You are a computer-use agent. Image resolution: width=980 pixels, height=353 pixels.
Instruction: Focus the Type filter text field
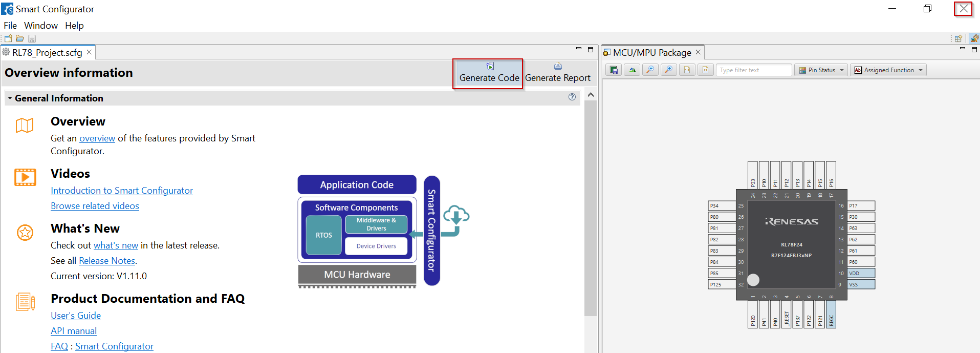[754, 70]
